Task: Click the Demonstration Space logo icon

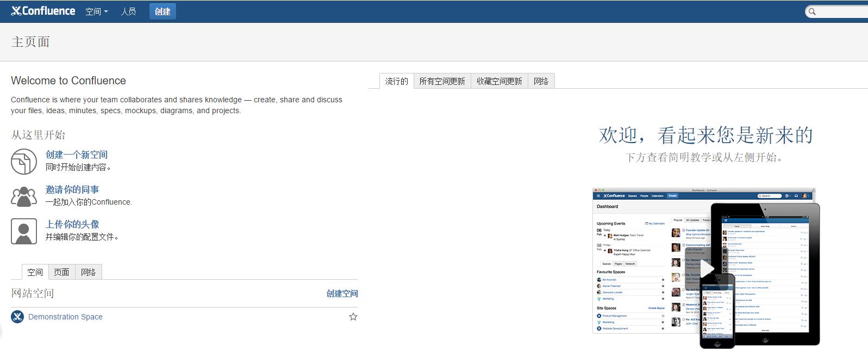Action: 17,317
